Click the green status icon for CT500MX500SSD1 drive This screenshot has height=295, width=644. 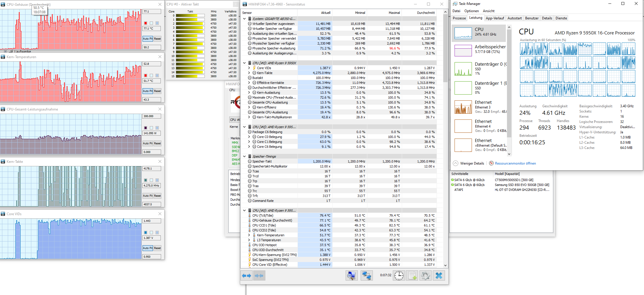click(453, 180)
